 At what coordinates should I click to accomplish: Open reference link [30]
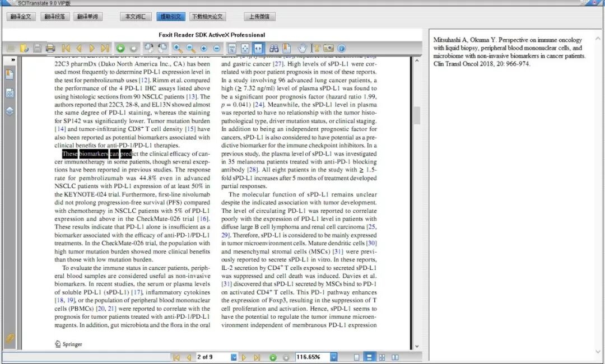coord(371,243)
